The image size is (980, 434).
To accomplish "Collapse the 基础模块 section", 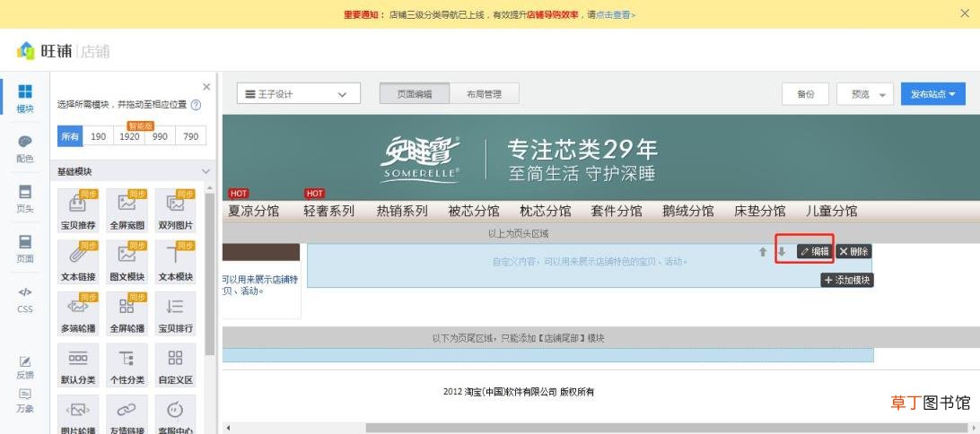I will pyautogui.click(x=206, y=171).
